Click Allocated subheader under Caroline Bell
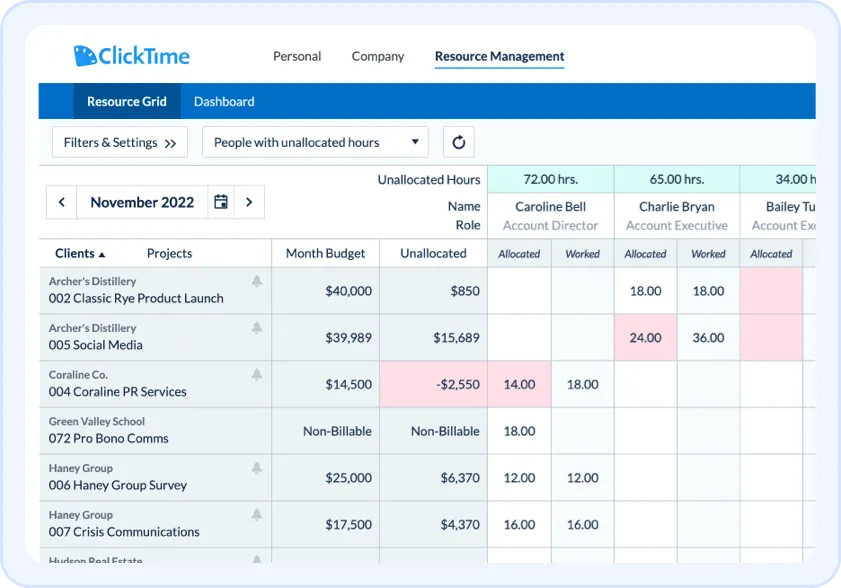 (x=519, y=254)
